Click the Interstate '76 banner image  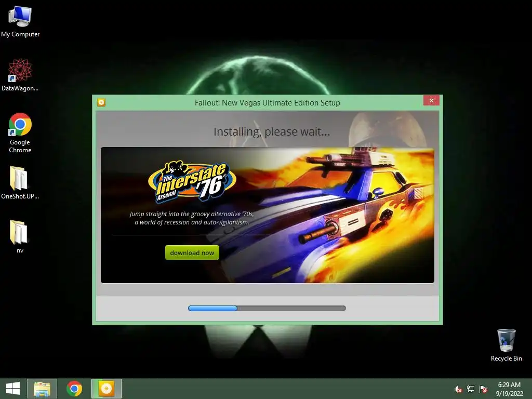(x=268, y=215)
